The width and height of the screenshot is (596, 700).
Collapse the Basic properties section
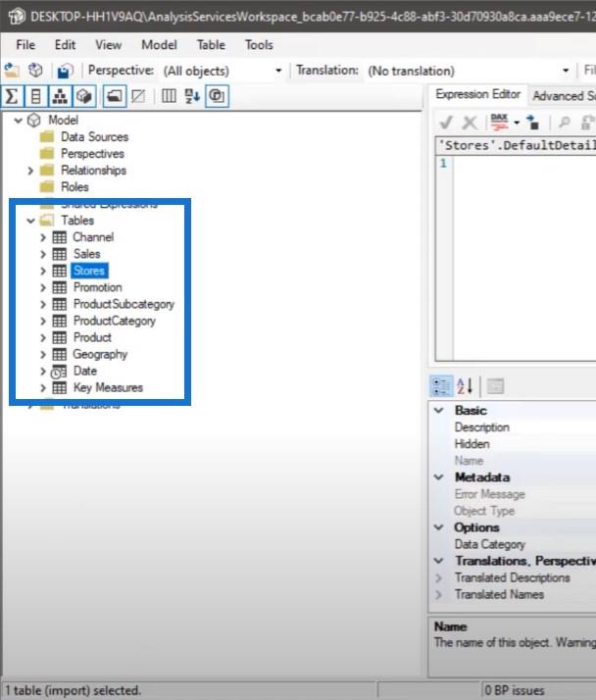438,411
